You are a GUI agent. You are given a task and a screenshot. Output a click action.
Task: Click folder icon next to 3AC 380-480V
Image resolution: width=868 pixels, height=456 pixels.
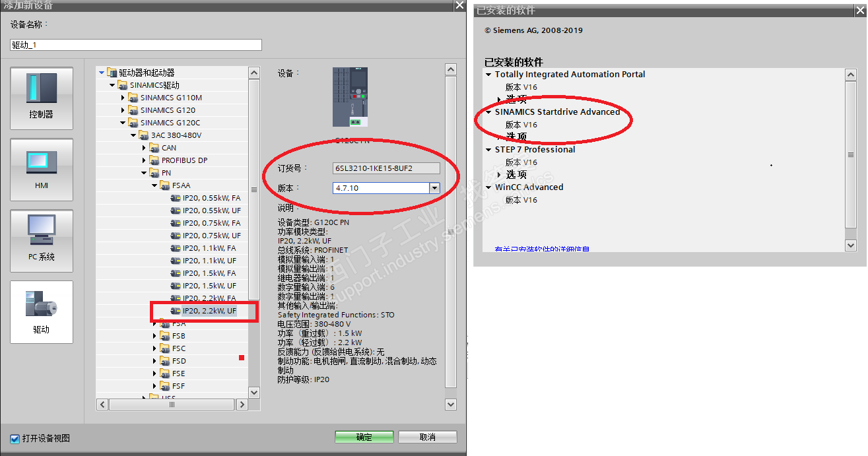144,135
